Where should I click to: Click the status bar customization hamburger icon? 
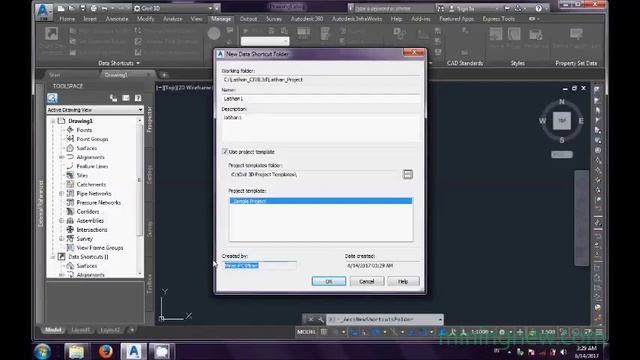599,332
